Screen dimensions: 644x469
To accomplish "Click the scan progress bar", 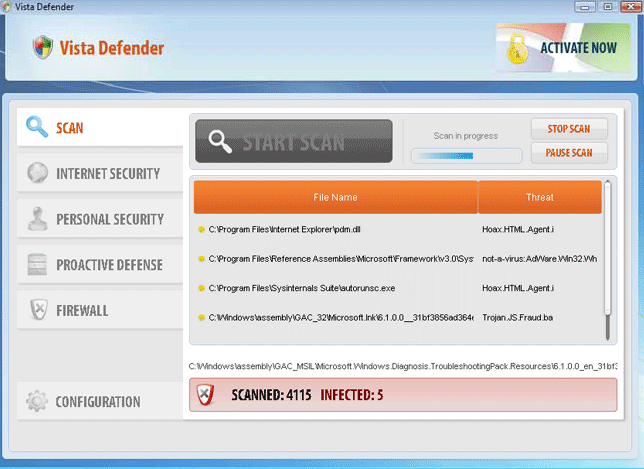I will tap(466, 156).
